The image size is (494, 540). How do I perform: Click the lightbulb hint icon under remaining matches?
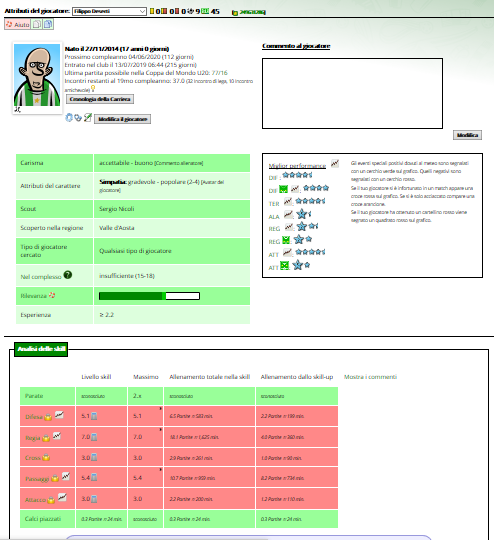pos(93,89)
